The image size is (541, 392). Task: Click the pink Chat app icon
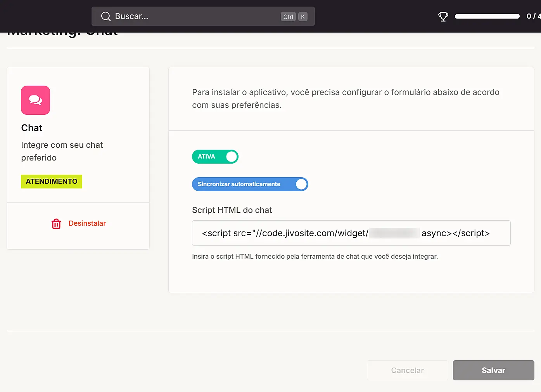pyautogui.click(x=35, y=100)
